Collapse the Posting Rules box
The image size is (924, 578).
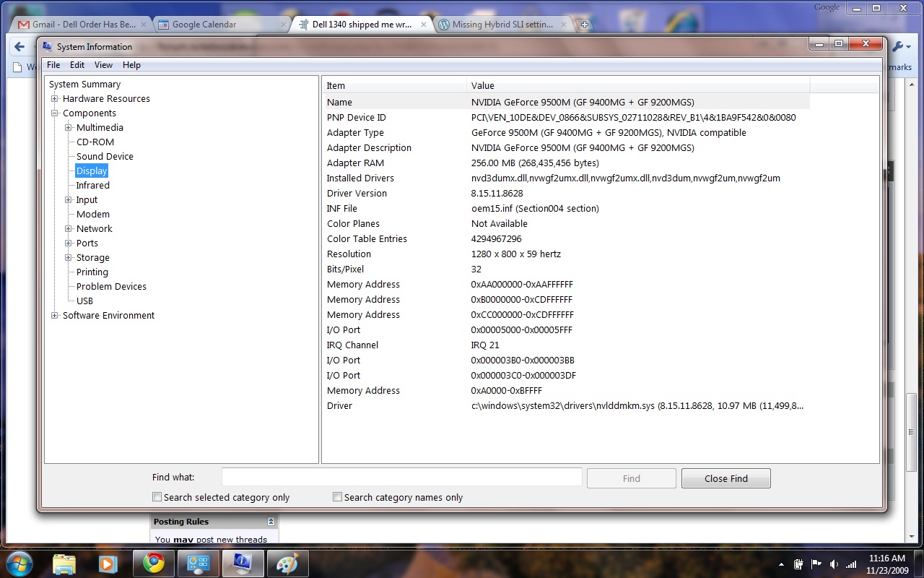point(271,522)
